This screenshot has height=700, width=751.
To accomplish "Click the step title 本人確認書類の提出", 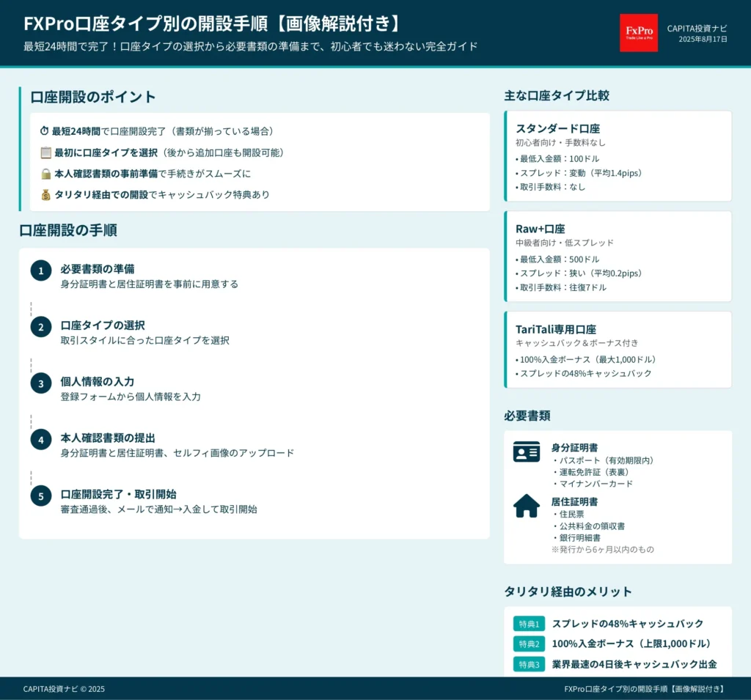I will click(108, 438).
